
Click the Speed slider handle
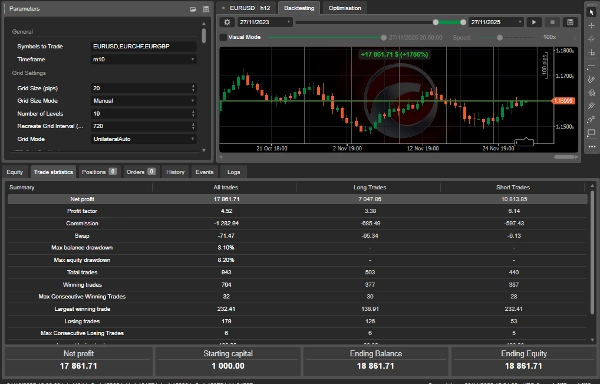pyautogui.click(x=500, y=37)
